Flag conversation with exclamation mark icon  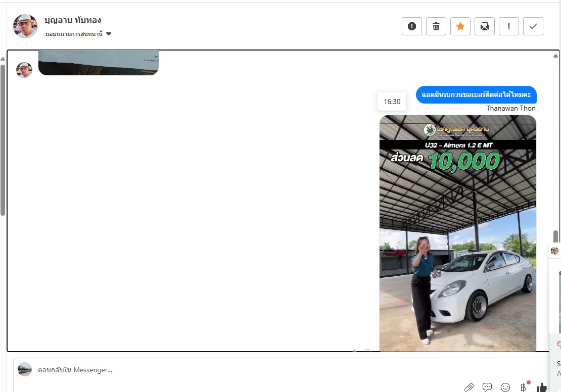coord(509,26)
